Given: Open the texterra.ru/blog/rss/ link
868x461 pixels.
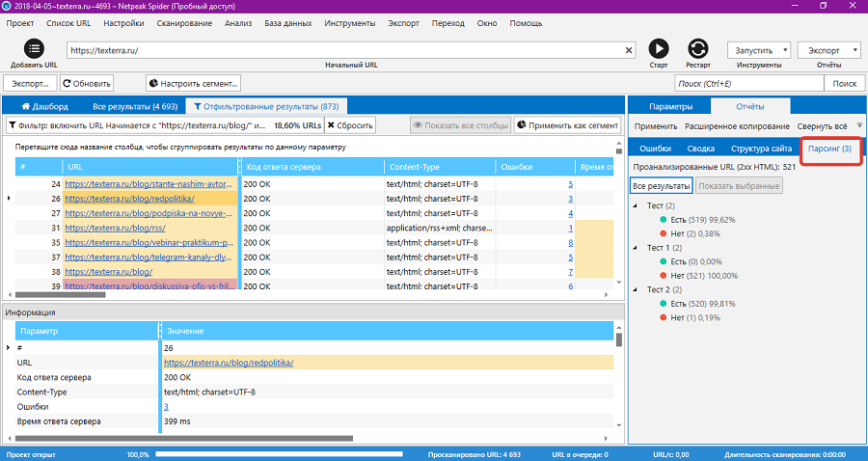Looking at the screenshot, I should click(115, 228).
